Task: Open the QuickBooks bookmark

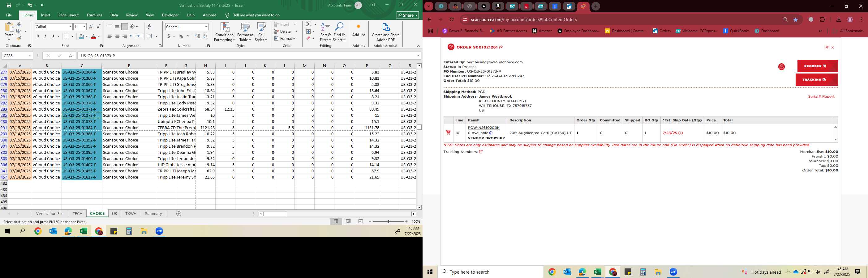Action: (x=736, y=31)
